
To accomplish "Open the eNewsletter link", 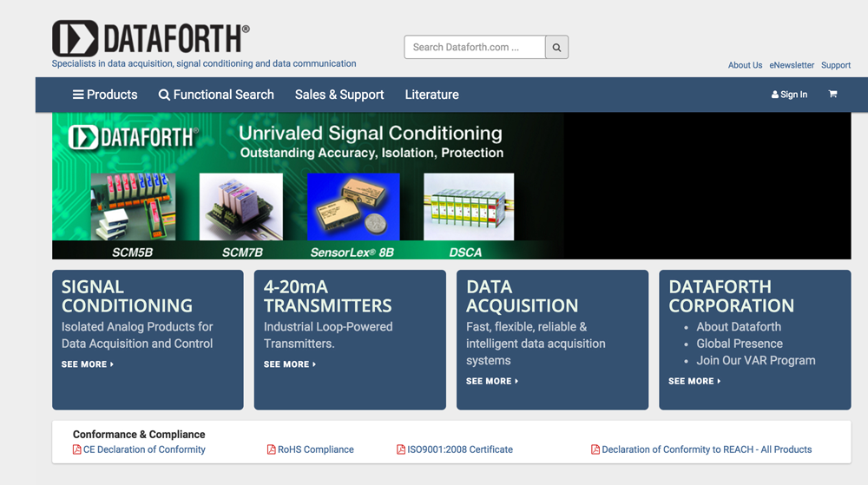I will (x=792, y=65).
